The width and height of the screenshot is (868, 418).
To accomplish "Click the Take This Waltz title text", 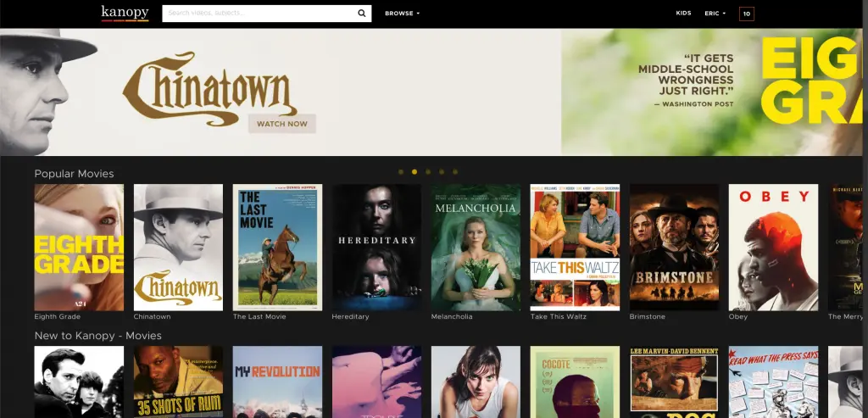I will coord(558,317).
